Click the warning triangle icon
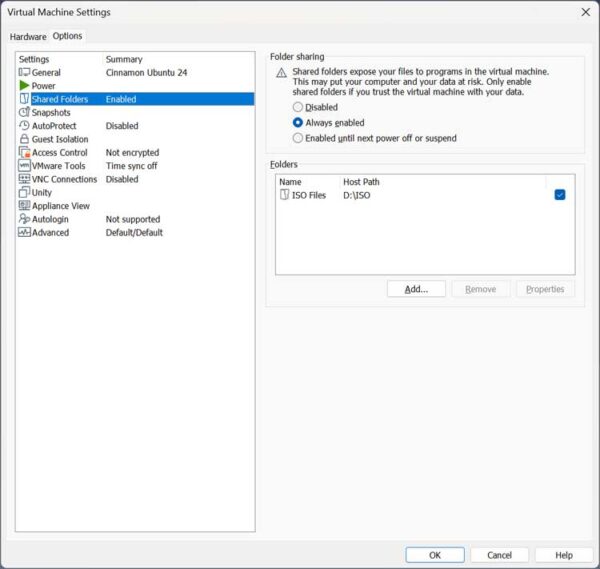 click(x=281, y=73)
